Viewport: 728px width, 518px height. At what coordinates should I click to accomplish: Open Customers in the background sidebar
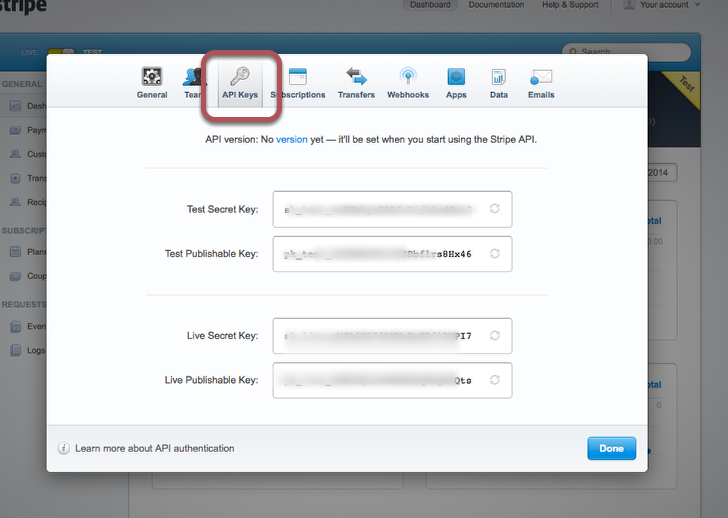tap(27, 154)
